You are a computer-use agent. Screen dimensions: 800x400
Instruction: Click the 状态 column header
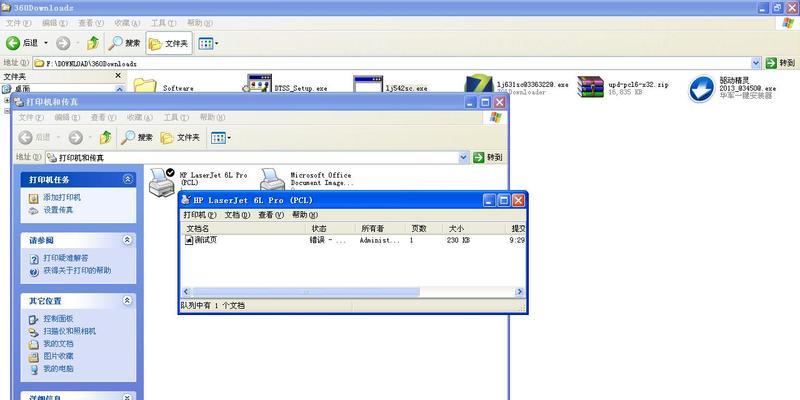click(331, 229)
